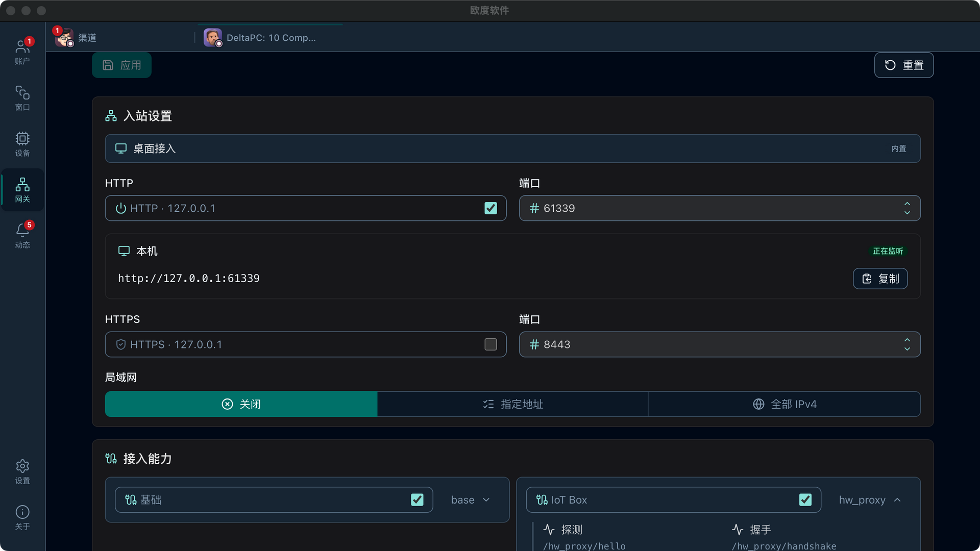The image size is (980, 551).
Task: Increase the HTTPS port 8443 stepper
Action: (x=907, y=340)
